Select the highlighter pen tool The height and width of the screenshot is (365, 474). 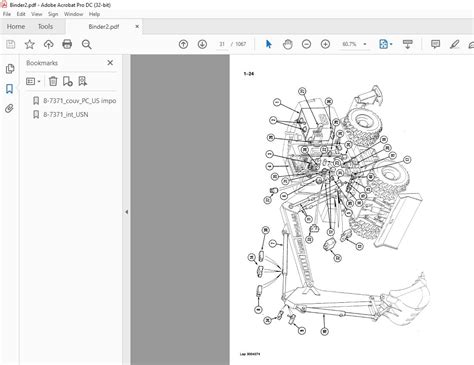[454, 44]
